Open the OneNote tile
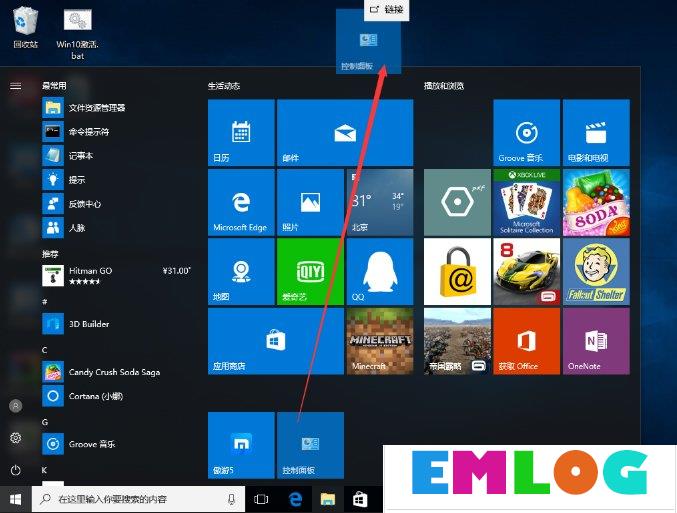 click(x=596, y=341)
